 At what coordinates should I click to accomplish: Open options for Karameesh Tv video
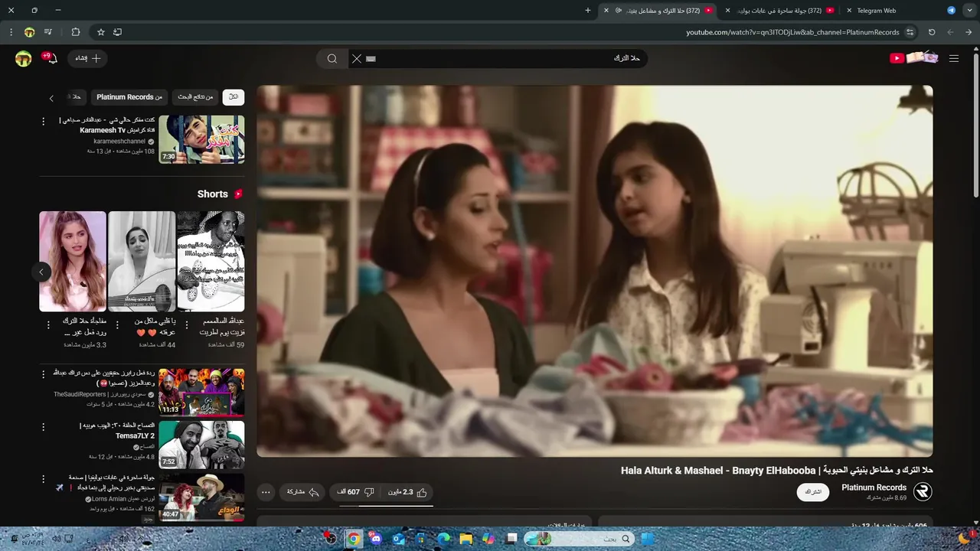[x=44, y=122]
